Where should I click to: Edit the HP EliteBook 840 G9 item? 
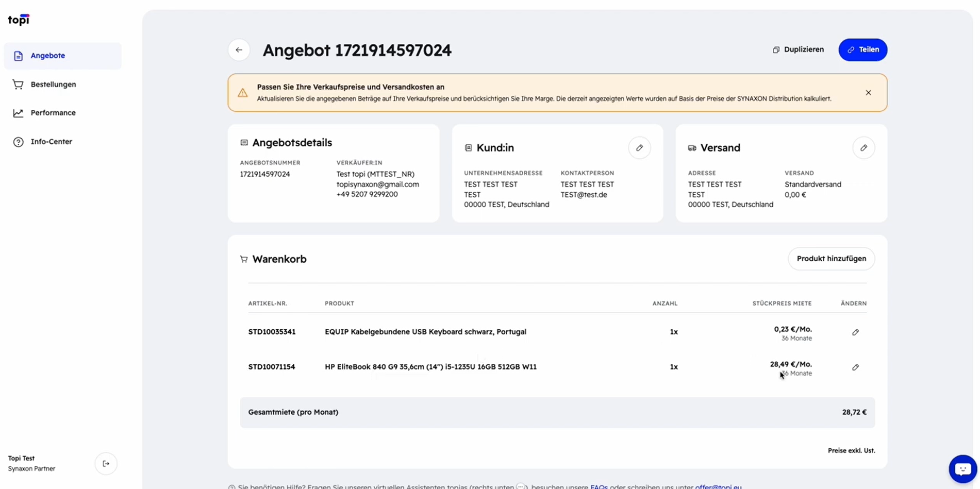pyautogui.click(x=855, y=367)
